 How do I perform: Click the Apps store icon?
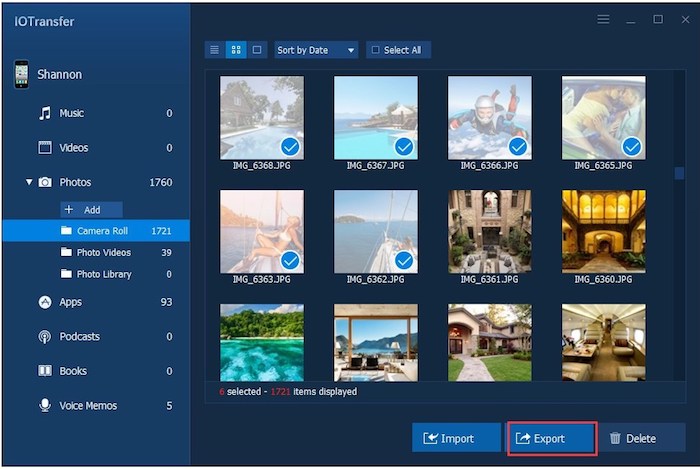tap(45, 302)
